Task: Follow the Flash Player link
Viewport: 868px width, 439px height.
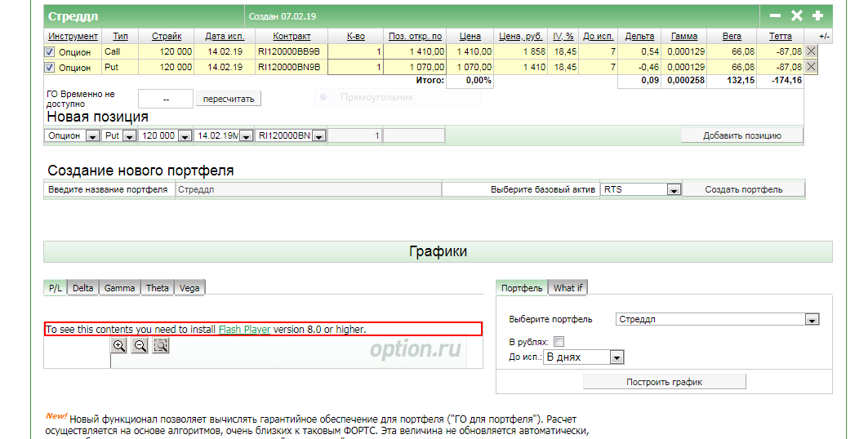Action: (244, 329)
